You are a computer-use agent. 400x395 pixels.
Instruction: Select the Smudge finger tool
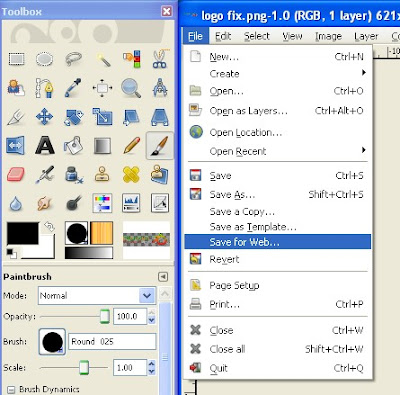pos(44,203)
